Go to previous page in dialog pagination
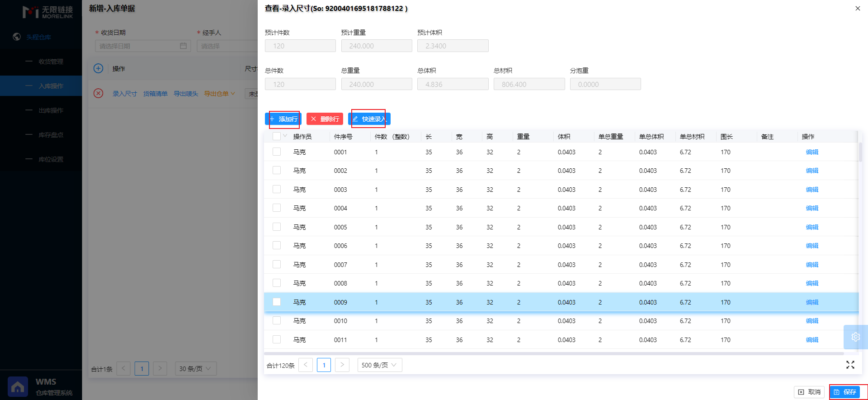The height and width of the screenshot is (400, 868). click(x=306, y=365)
